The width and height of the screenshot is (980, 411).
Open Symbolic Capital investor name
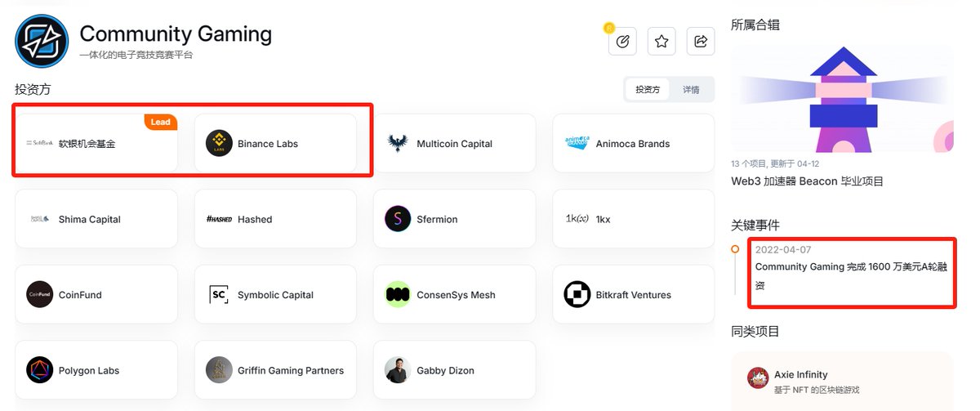(x=275, y=295)
